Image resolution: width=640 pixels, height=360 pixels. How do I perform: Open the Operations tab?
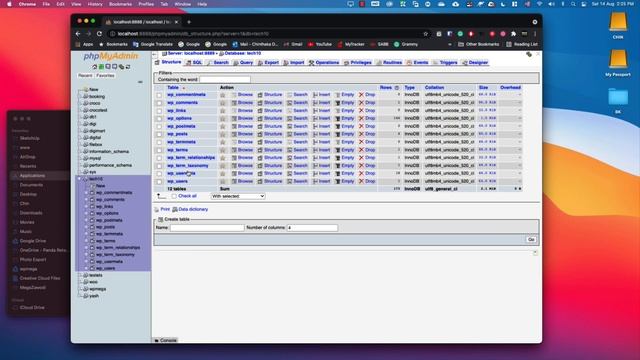click(324, 62)
